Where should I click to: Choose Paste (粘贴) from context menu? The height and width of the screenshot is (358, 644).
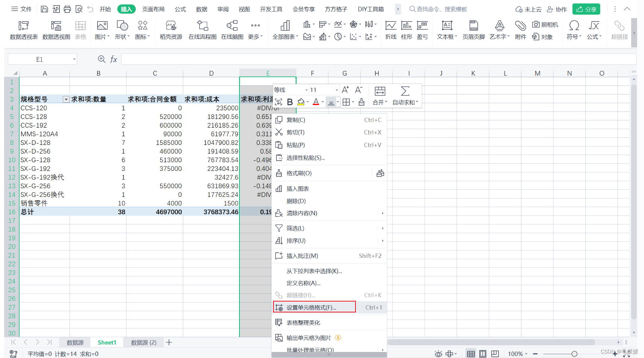(x=329, y=145)
